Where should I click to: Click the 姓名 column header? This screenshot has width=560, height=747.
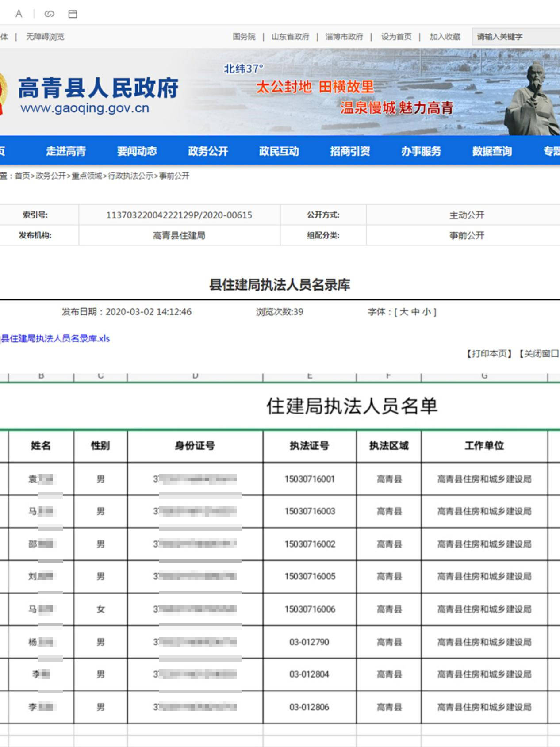point(41,446)
